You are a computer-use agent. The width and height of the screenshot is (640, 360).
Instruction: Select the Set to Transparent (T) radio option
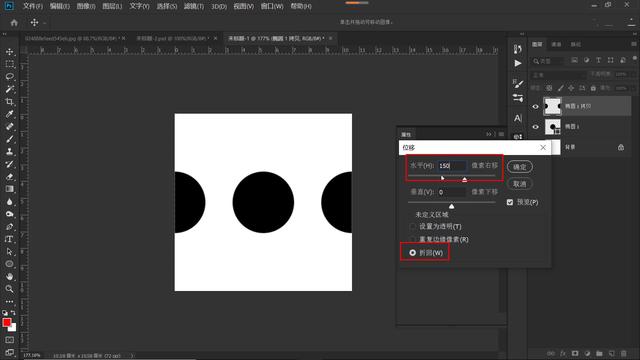point(413,227)
